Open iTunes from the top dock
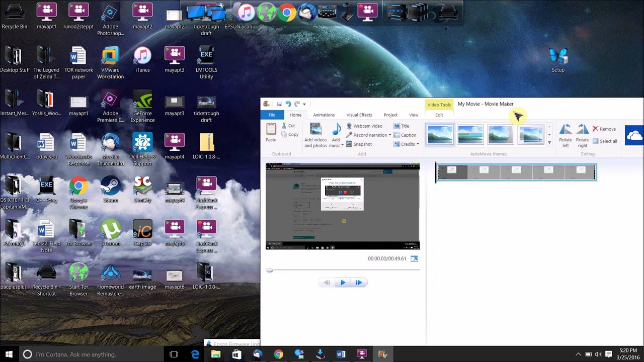Screen dimensions: 644x362 (x=246, y=13)
